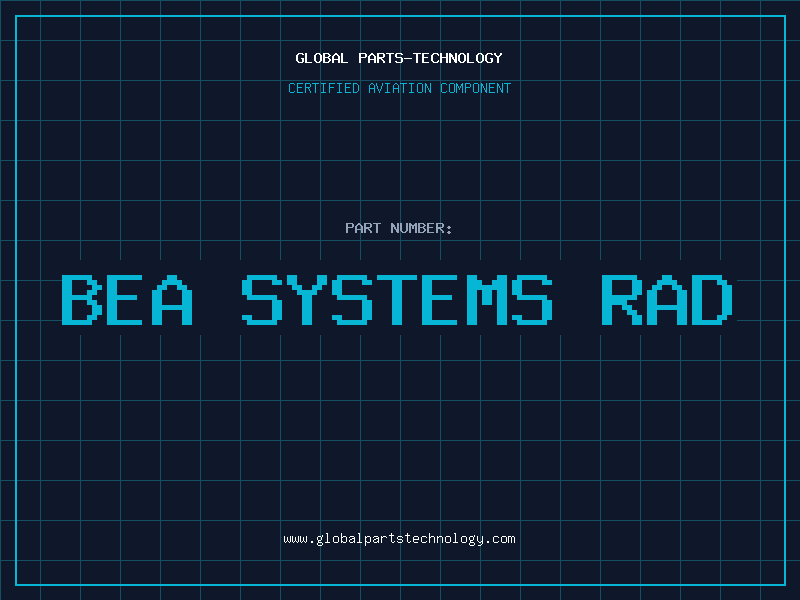This screenshot has width=800, height=600.
Task: Click the "www." prefix of the URL
Action: click(x=298, y=539)
